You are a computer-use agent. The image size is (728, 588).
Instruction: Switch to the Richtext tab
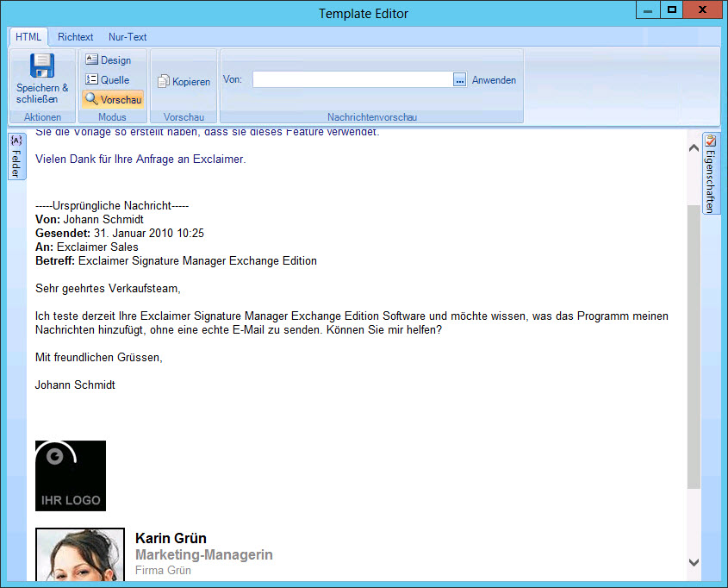[75, 37]
